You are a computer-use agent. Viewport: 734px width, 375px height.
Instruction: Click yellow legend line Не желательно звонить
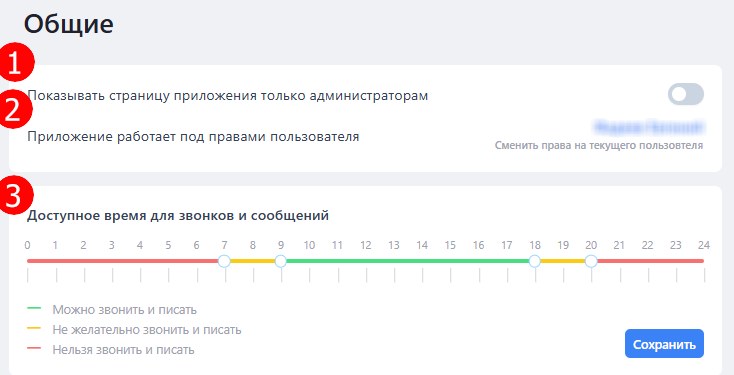coord(34,328)
